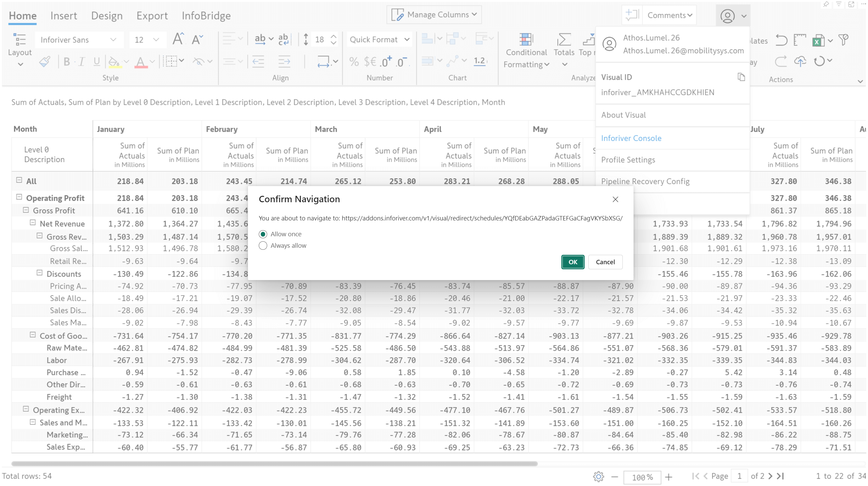Viewport: 868px width, 486px height.
Task: Click the zoom 100% field
Action: click(x=642, y=477)
